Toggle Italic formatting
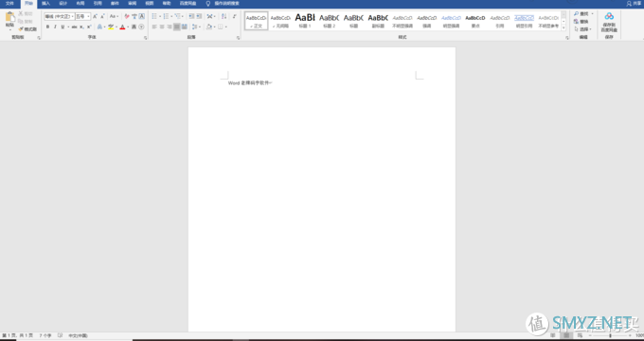Screen dimensions: 644x341 coord(55,27)
